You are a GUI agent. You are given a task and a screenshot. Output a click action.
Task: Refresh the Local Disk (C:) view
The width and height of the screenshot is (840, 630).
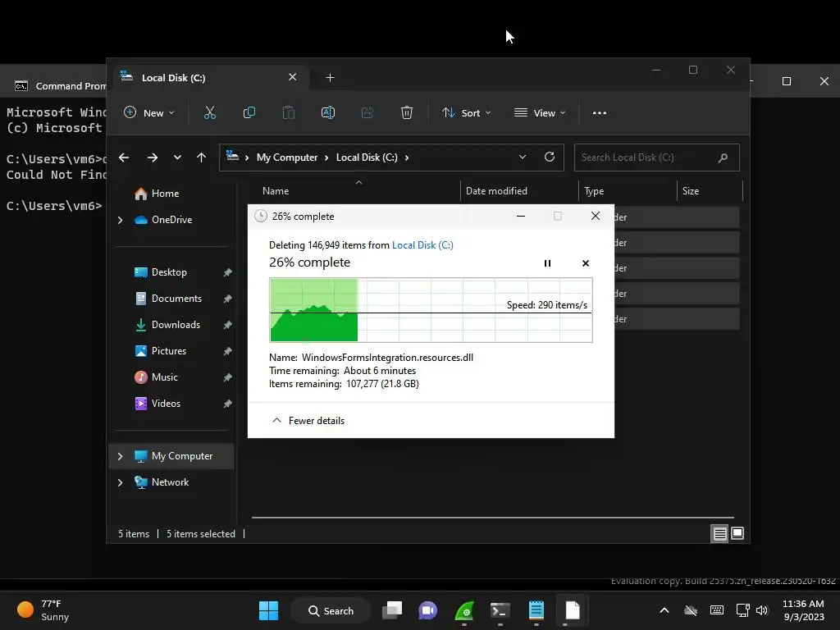(549, 157)
